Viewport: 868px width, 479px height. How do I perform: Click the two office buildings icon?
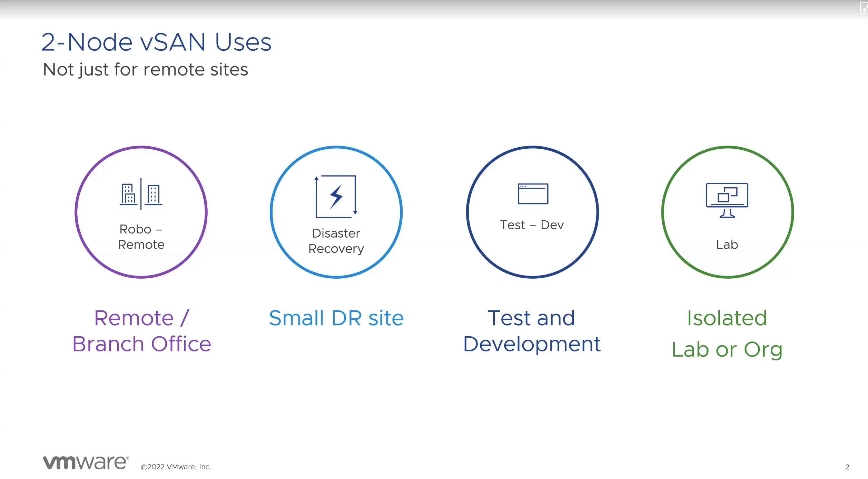point(141,194)
